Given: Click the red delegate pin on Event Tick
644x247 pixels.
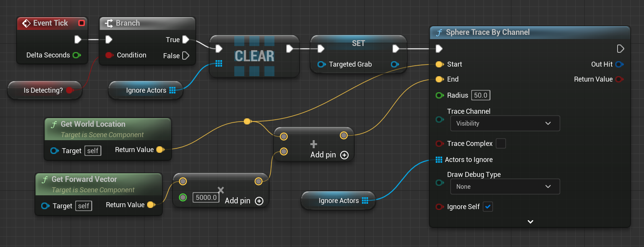Looking at the screenshot, I should point(81,23).
